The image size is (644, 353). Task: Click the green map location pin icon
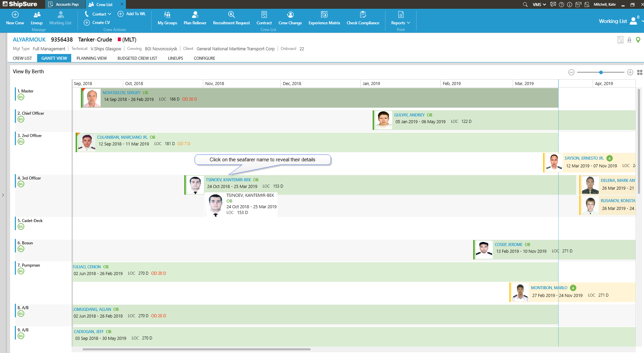click(638, 40)
